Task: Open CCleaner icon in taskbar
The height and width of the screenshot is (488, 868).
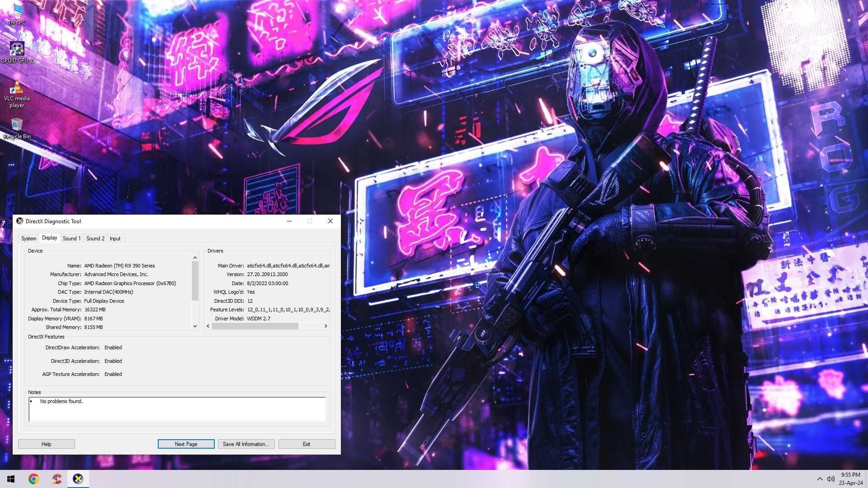Action: click(x=56, y=479)
